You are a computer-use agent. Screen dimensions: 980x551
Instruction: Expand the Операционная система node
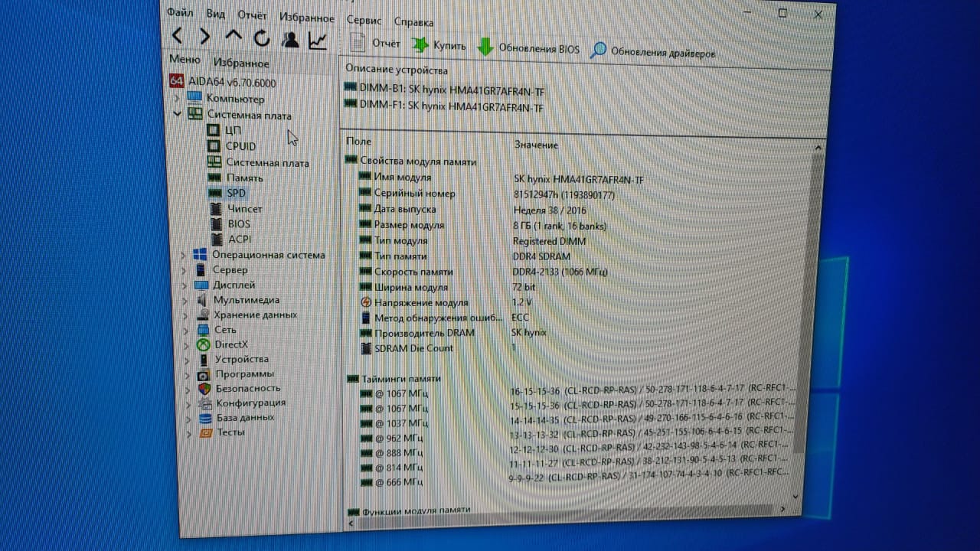183,255
